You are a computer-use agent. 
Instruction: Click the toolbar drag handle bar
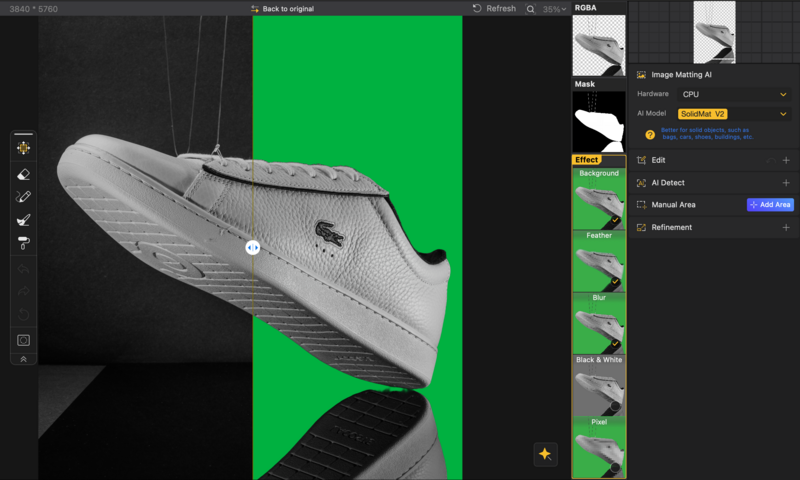point(23,134)
